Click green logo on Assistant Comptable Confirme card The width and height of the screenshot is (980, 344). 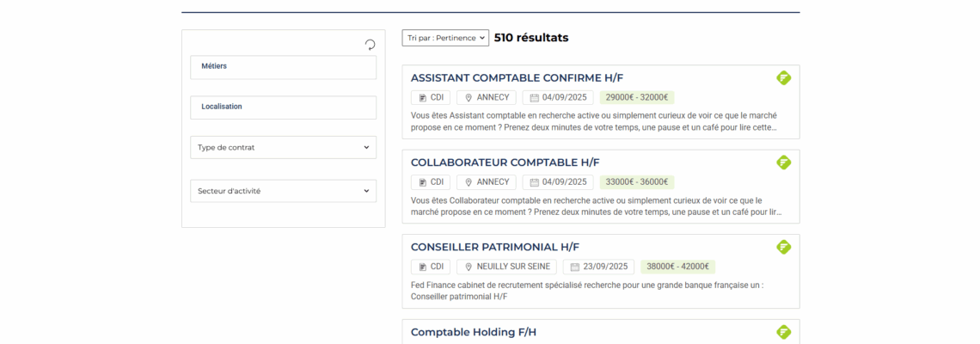tap(783, 78)
